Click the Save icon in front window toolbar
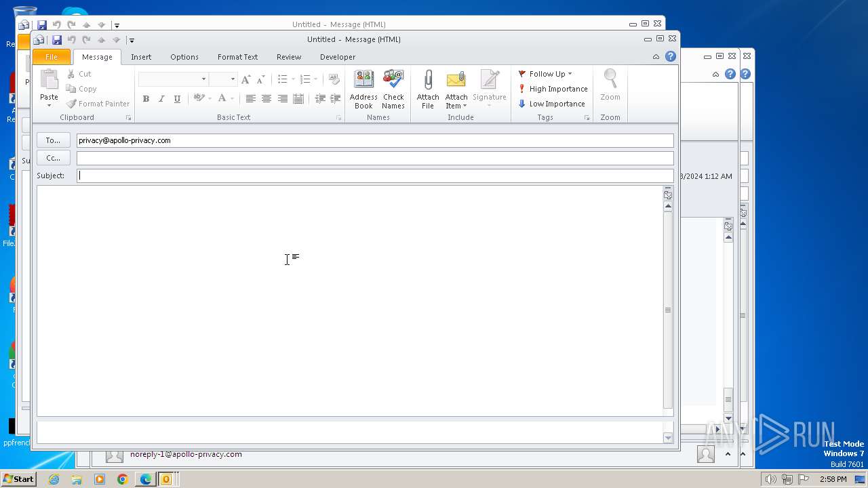 57,40
